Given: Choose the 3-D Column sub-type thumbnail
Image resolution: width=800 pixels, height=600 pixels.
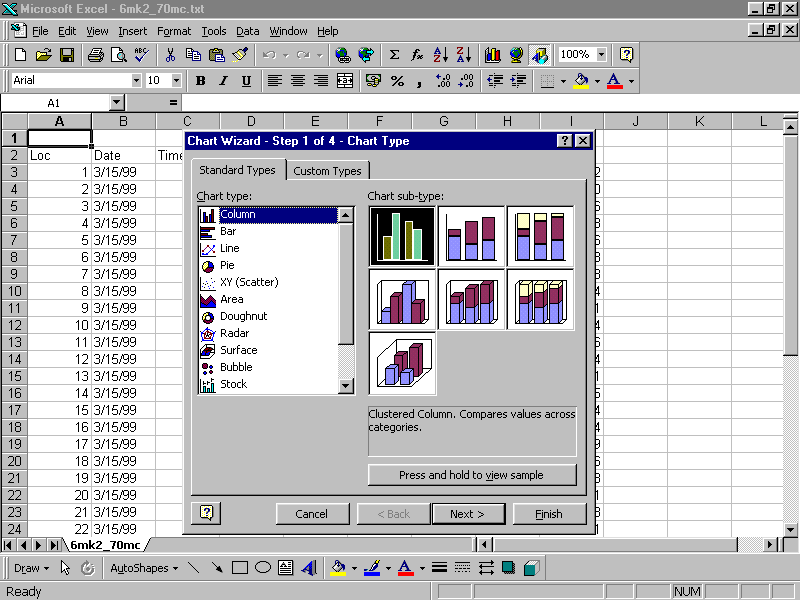Looking at the screenshot, I should pos(403,363).
